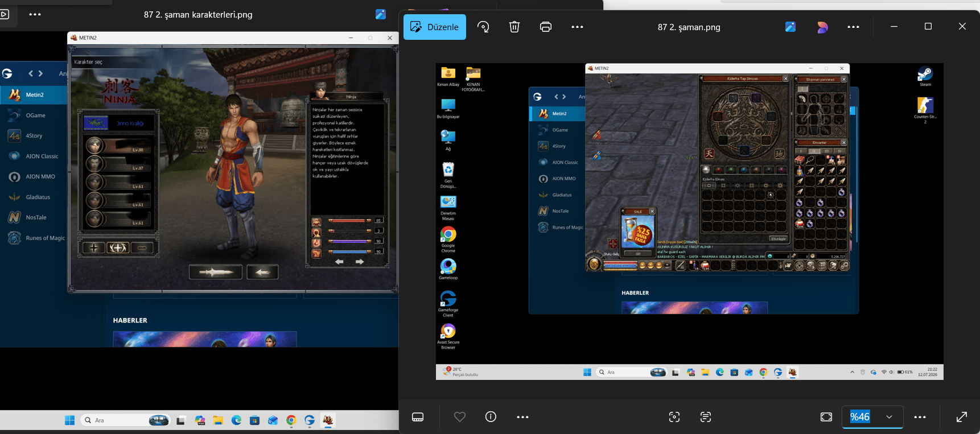
Task: Click the %46 zoom level field
Action: [860, 417]
